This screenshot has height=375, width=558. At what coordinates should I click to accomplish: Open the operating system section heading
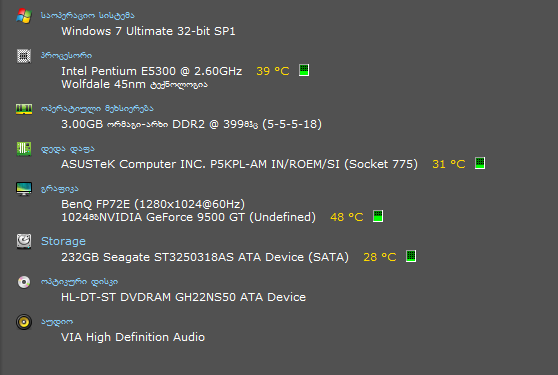(x=88, y=15)
